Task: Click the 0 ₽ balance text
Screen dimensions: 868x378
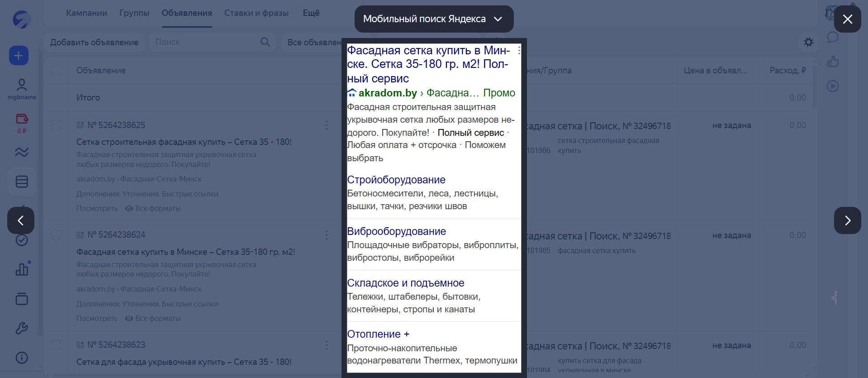Action: [22, 131]
